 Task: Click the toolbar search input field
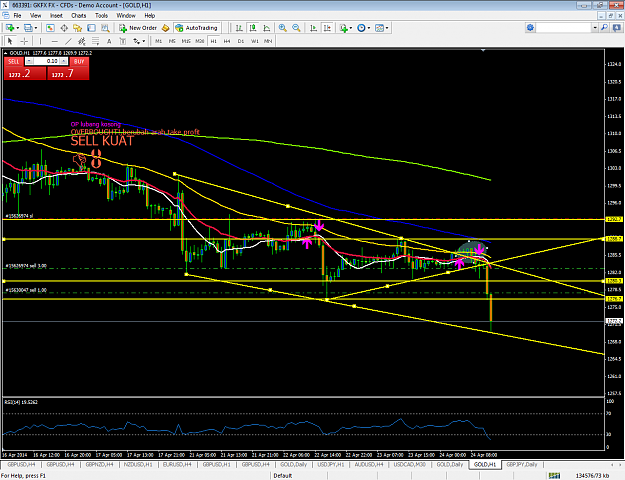(x=564, y=28)
